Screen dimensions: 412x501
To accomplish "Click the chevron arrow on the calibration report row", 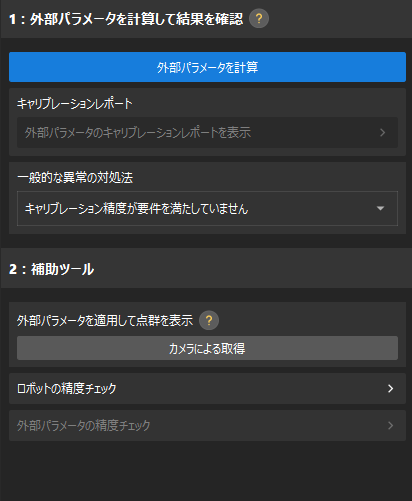I will tap(383, 133).
